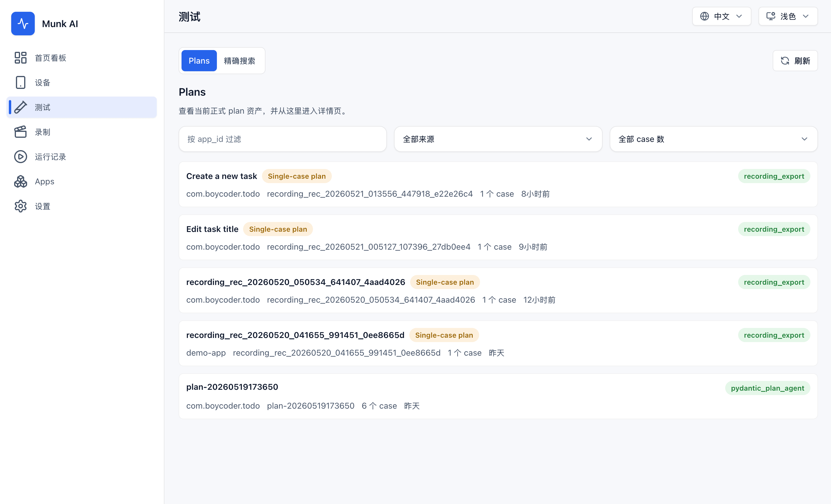Expand the 浅色 theme dropdown chevron
Viewport: 831px width, 504px height.
click(x=806, y=16)
